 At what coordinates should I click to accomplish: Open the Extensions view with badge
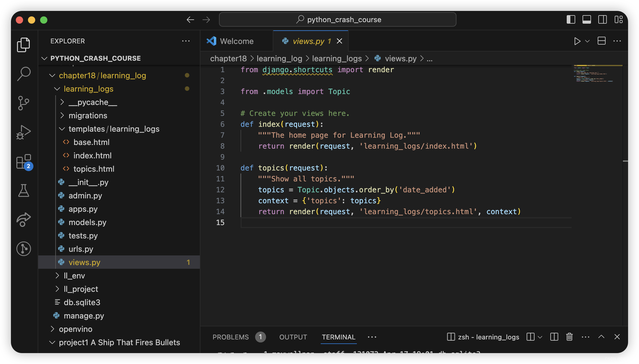[24, 162]
